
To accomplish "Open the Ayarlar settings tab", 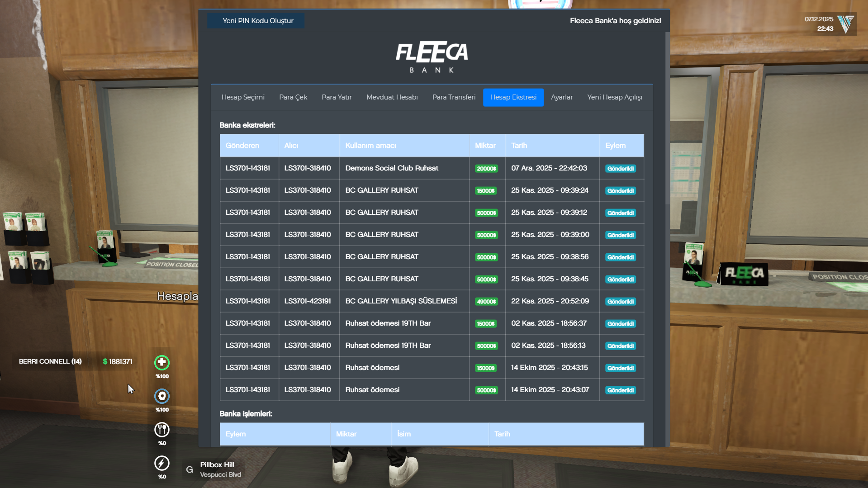I will pos(562,97).
